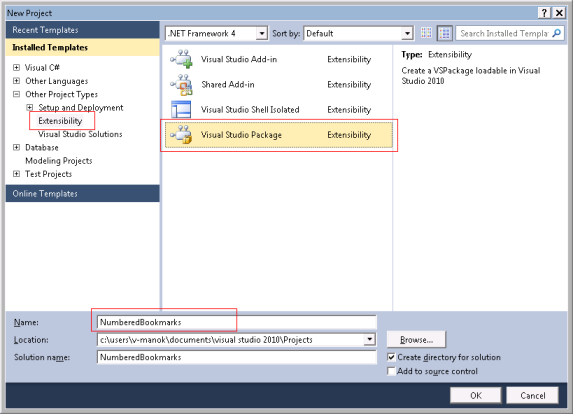
Task: Click the Browse... button
Action: [416, 339]
